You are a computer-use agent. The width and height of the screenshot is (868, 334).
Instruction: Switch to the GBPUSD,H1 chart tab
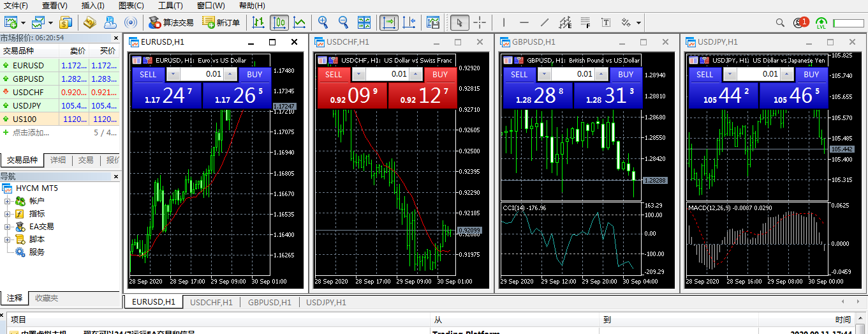pos(269,302)
